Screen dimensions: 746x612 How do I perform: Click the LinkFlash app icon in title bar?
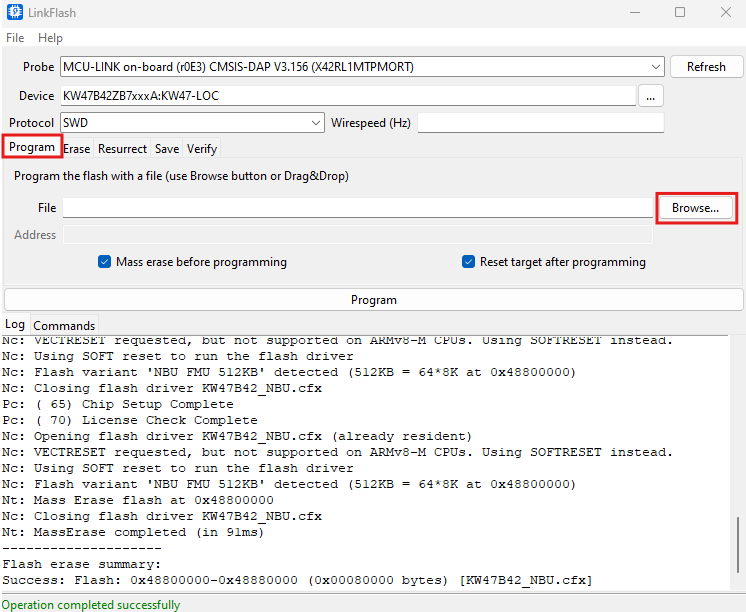click(15, 12)
